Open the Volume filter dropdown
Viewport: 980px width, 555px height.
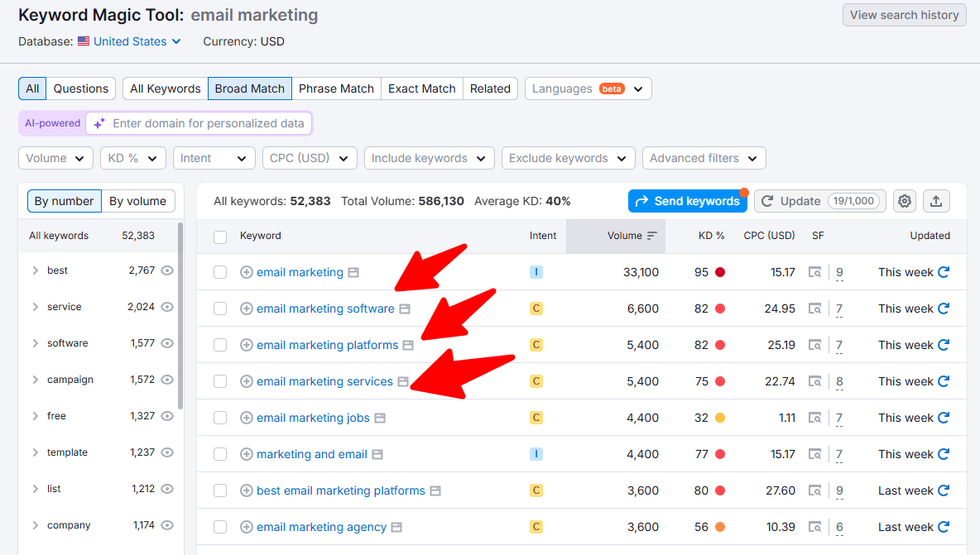click(x=55, y=158)
